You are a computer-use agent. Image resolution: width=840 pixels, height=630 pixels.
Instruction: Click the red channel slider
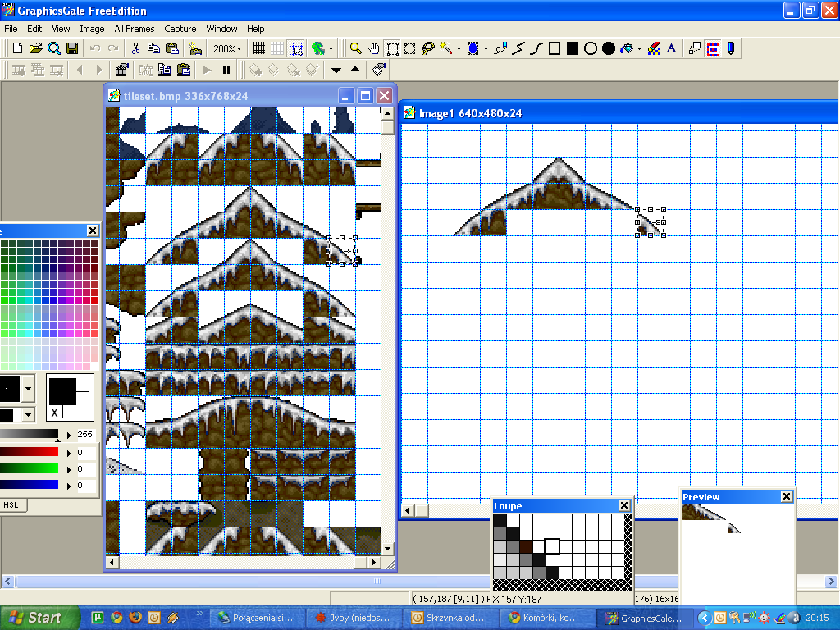click(x=30, y=452)
